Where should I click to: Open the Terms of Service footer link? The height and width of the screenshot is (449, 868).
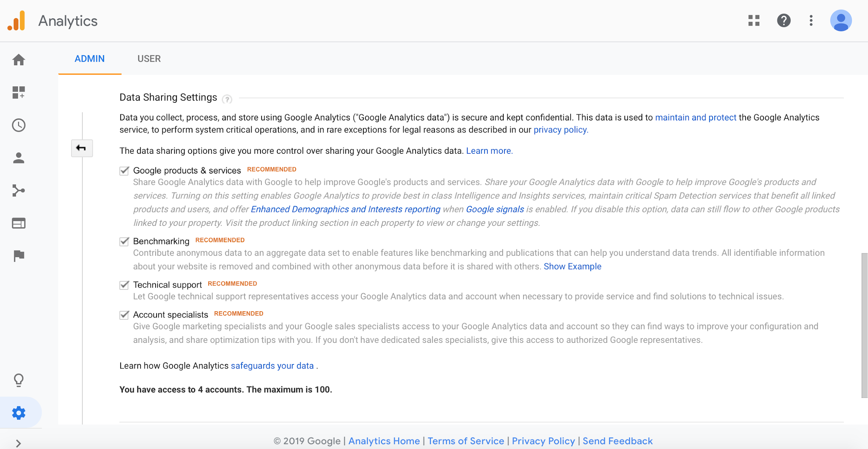pos(466,441)
